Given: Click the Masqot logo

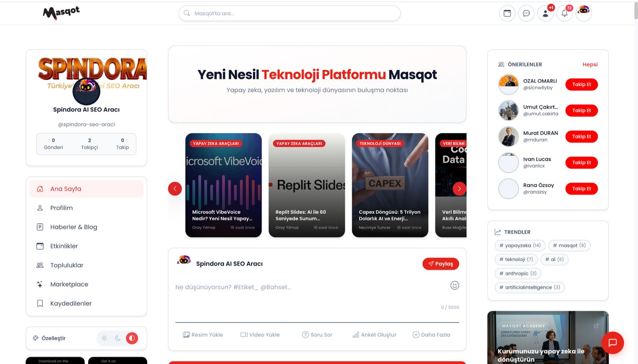Looking at the screenshot, I should click(x=61, y=13).
